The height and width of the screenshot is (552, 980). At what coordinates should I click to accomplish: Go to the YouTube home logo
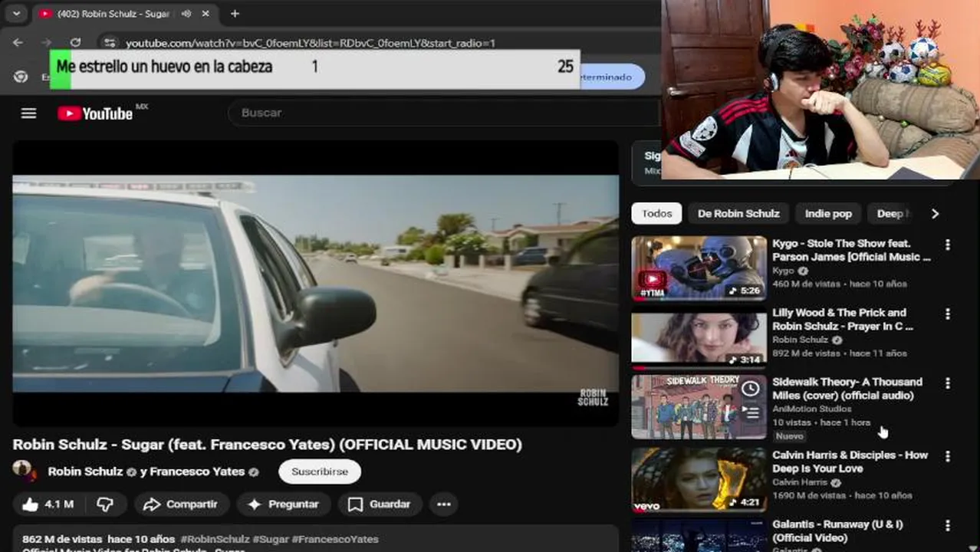pos(95,113)
